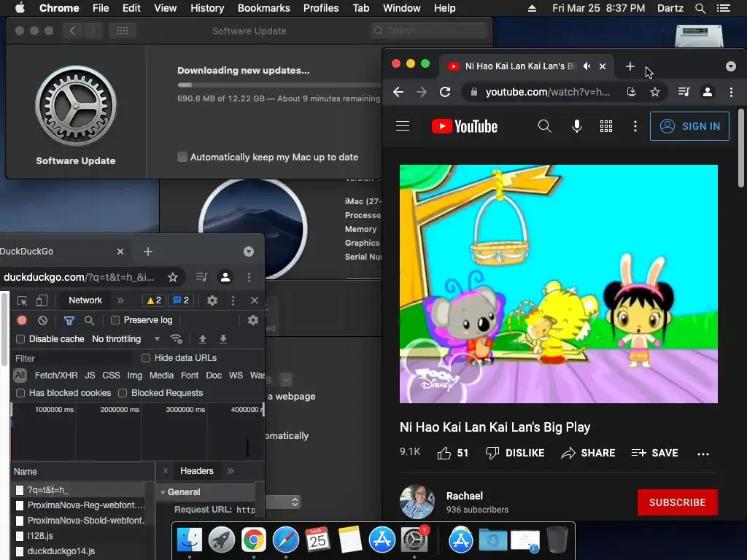Open YouTube apps grid icon
Image resolution: width=747 pixels, height=560 pixels.
606,126
